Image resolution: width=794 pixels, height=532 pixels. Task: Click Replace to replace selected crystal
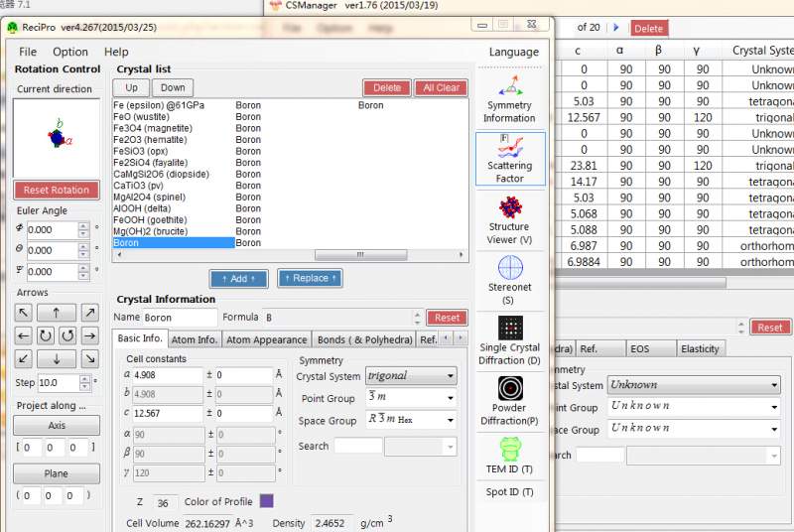pos(311,278)
